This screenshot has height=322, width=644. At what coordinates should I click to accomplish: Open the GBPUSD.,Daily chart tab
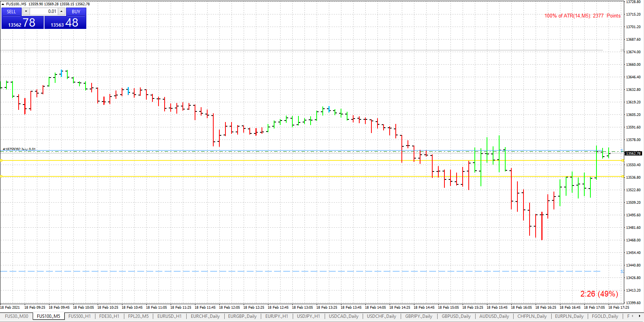pos(456,316)
